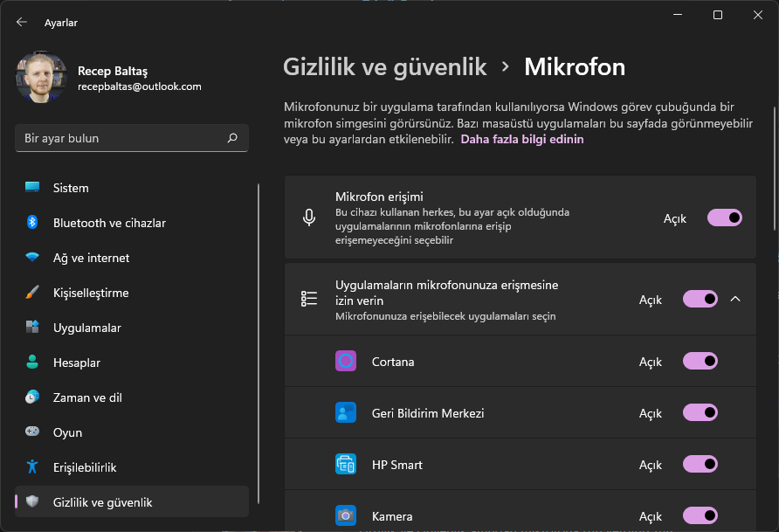The height and width of the screenshot is (532, 779).
Task: Click the Uygulamalar apps icon
Action: (32, 328)
